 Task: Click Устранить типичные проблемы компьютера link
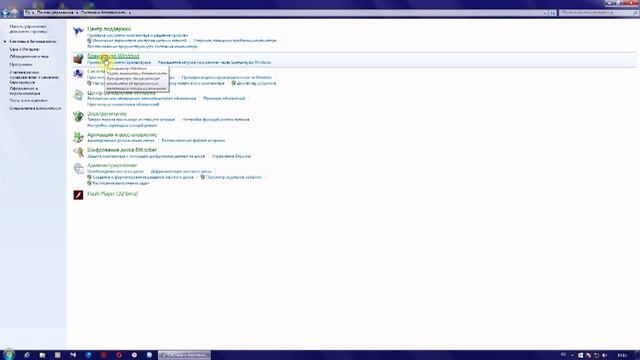(235, 40)
